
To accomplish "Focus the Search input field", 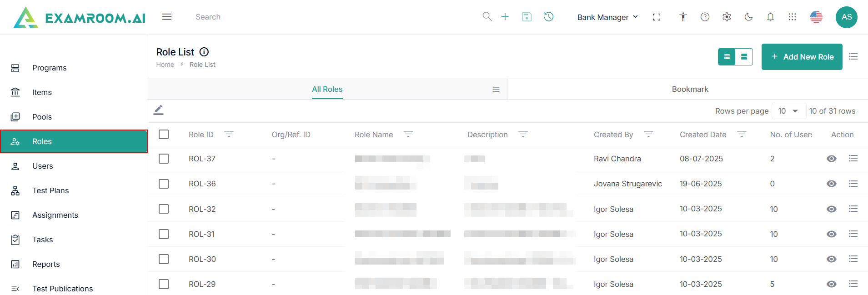I will [x=335, y=17].
